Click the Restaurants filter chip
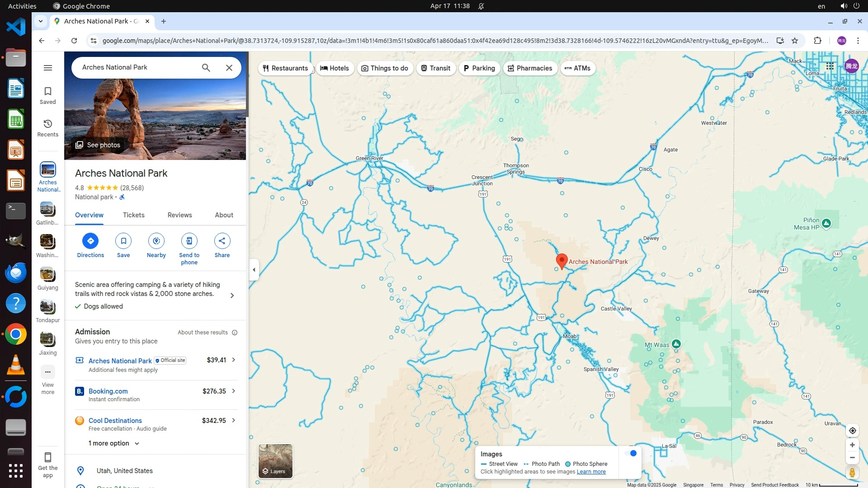The image size is (868, 488). [285, 68]
